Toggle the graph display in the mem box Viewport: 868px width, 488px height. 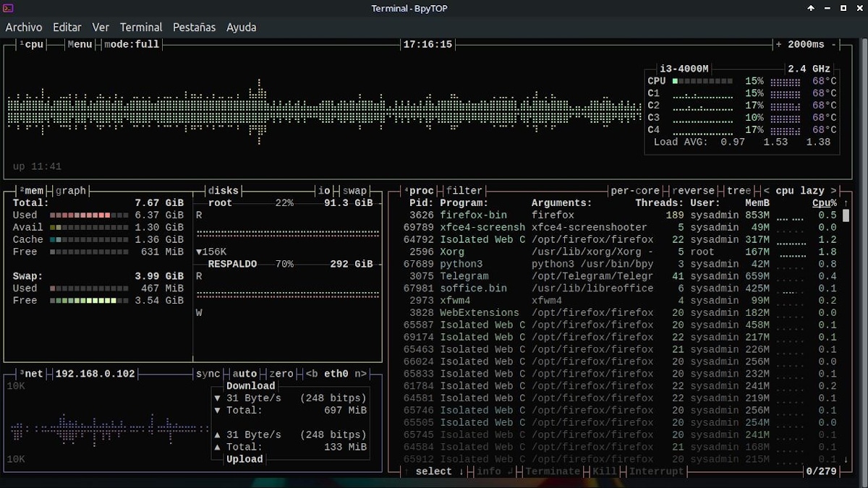coord(71,191)
